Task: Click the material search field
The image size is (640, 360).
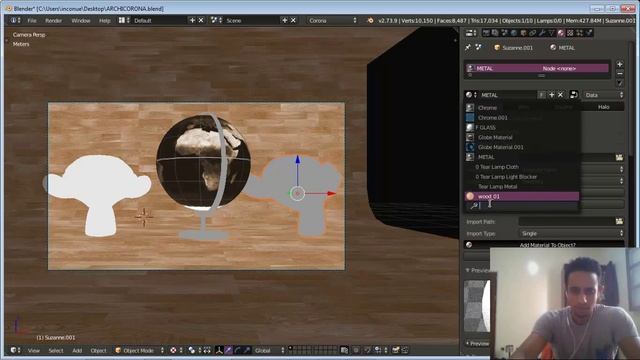Action: (x=522, y=206)
